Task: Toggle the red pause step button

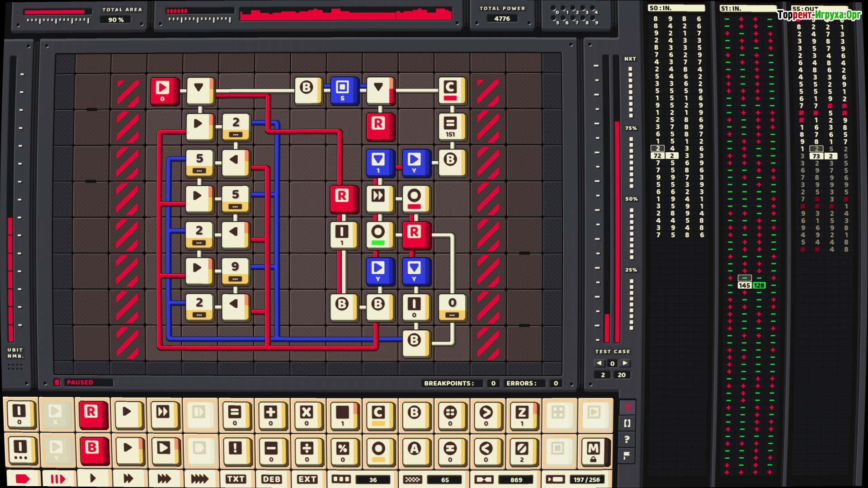Action: (57, 479)
